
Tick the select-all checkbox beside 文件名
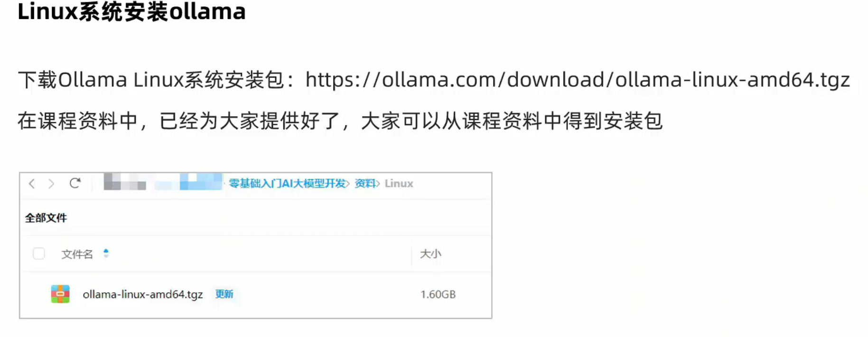[39, 254]
